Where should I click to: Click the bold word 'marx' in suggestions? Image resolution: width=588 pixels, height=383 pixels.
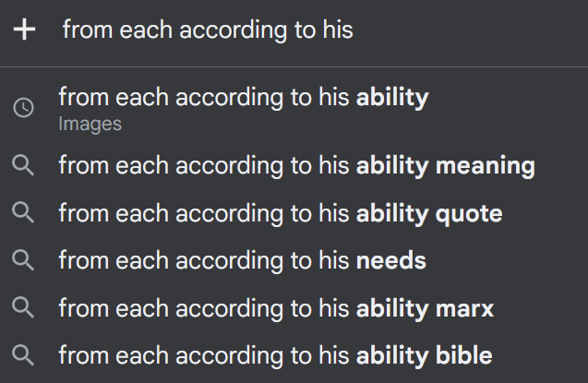pyautogui.click(x=463, y=307)
